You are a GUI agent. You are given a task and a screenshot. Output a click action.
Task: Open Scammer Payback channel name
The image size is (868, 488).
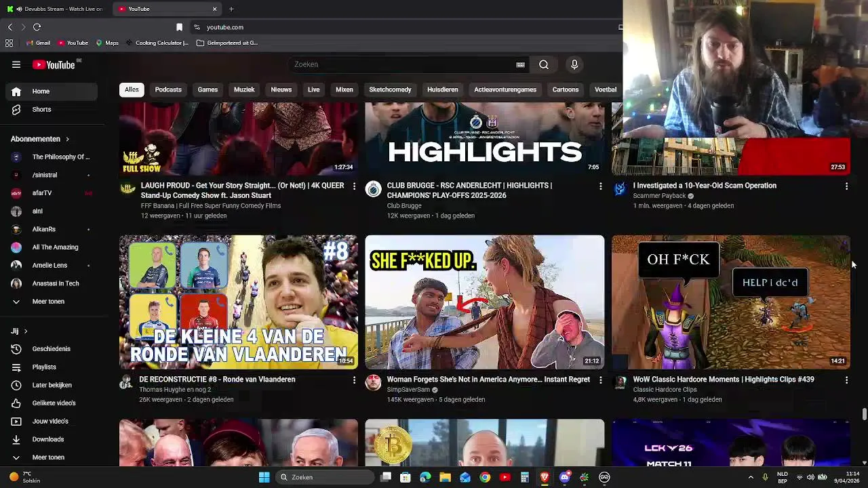tap(659, 196)
